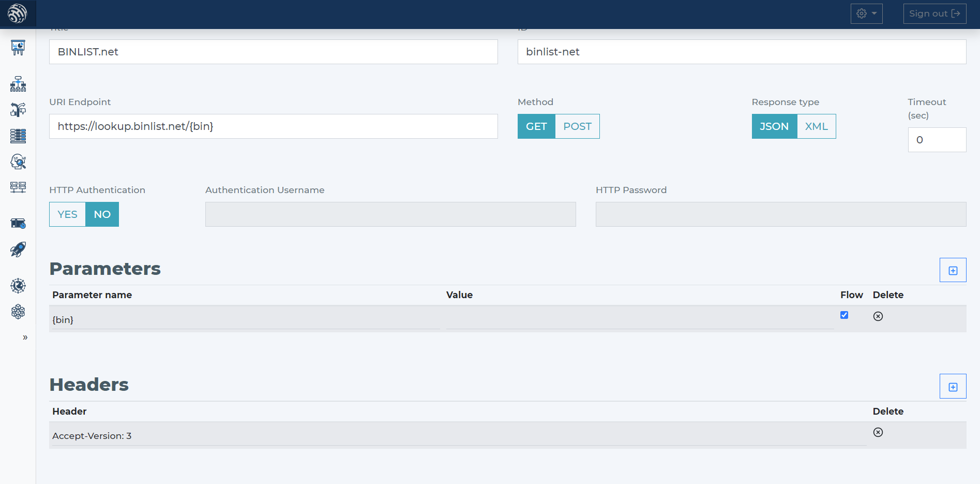Click the Authentication Username field
Viewport: 980px width, 484px height.
390,214
